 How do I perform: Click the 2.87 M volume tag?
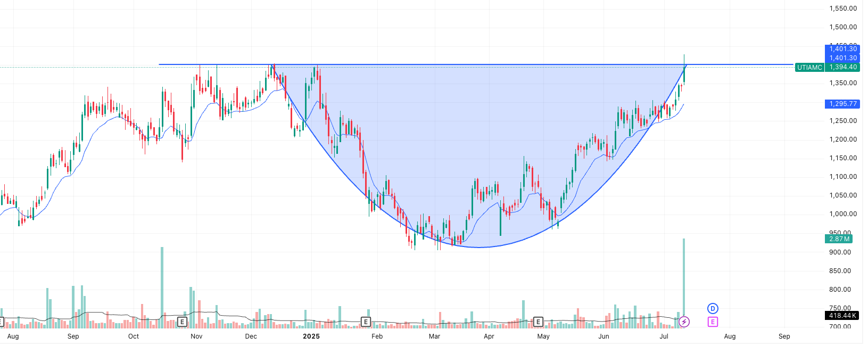tap(840, 239)
